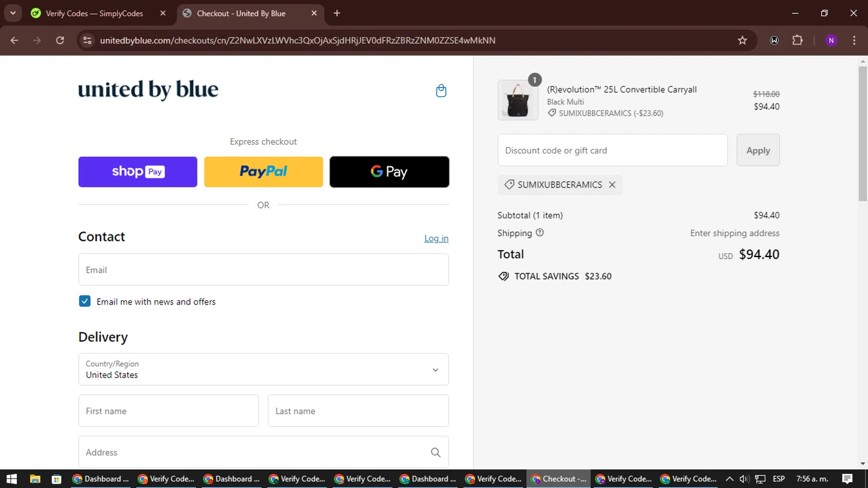The width and height of the screenshot is (868, 488).
Task: Remove the SUMIXUBBCERAMICS discount code
Action: [612, 185]
